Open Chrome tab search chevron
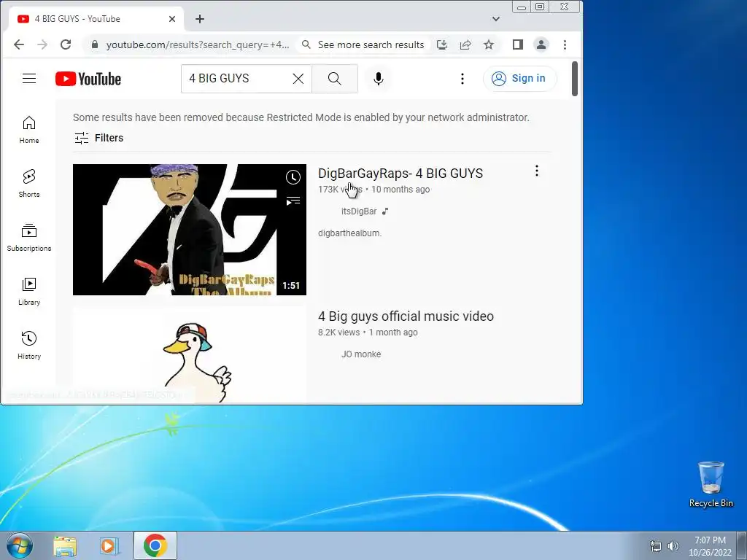 (496, 19)
